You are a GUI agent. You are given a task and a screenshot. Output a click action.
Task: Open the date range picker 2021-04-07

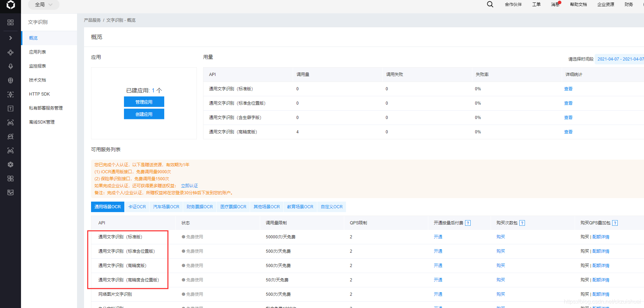(620, 59)
